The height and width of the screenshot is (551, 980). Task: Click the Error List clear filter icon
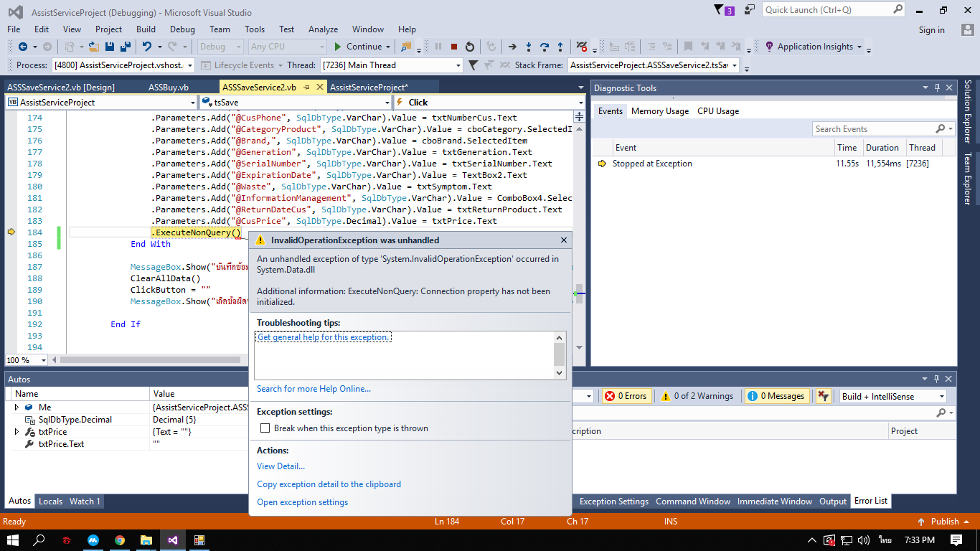coord(824,396)
